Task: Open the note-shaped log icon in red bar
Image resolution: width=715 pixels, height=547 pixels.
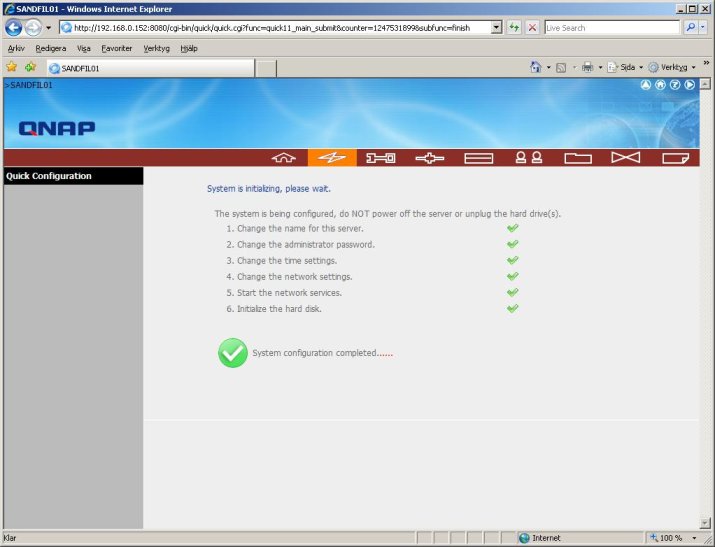Action: tap(675, 158)
